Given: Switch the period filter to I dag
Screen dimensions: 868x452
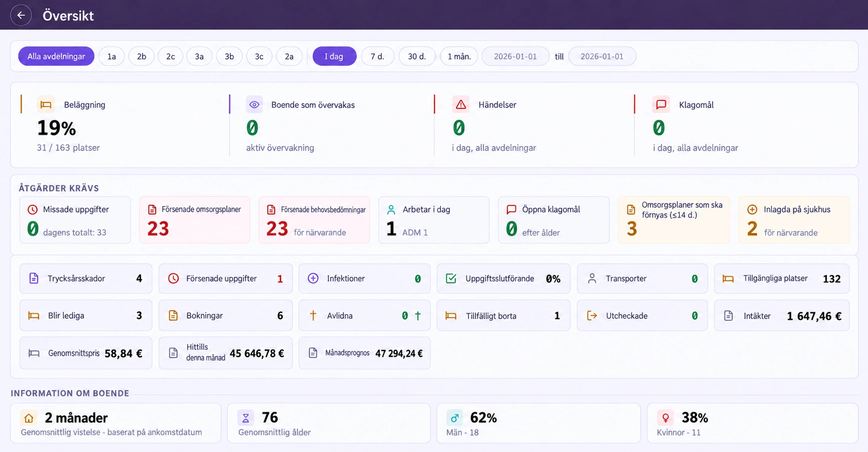Looking at the screenshot, I should pyautogui.click(x=334, y=56).
